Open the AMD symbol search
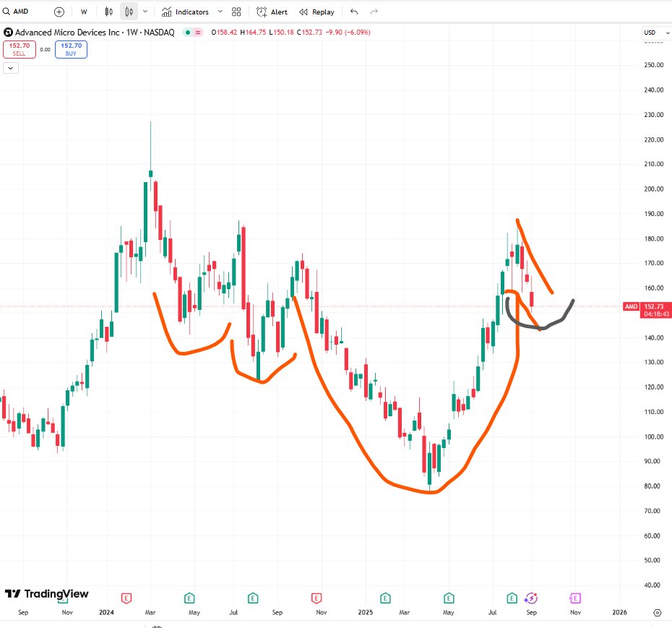 [x=17, y=12]
